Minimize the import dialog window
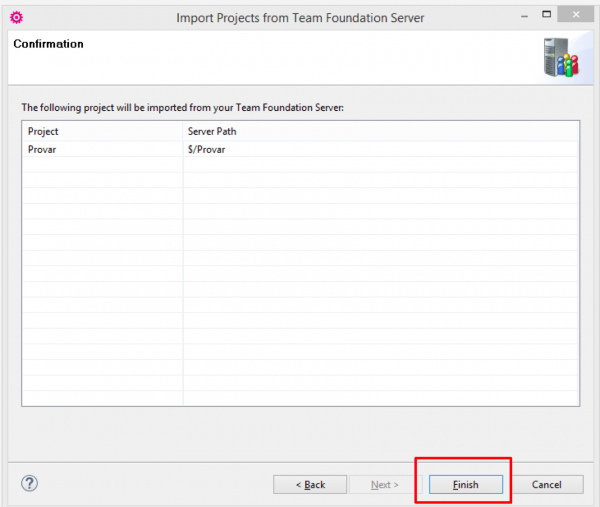Screen dimensions: 600x507 coord(525,16)
